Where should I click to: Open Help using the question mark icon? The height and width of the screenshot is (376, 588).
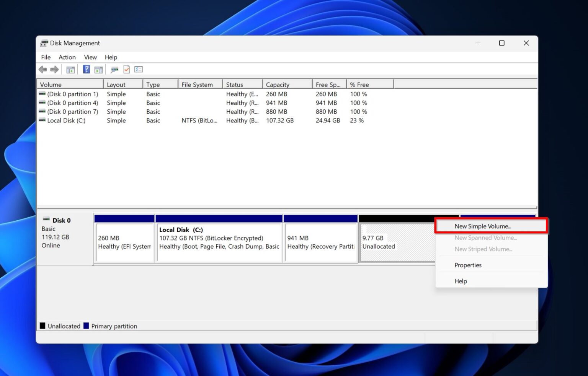pos(86,69)
